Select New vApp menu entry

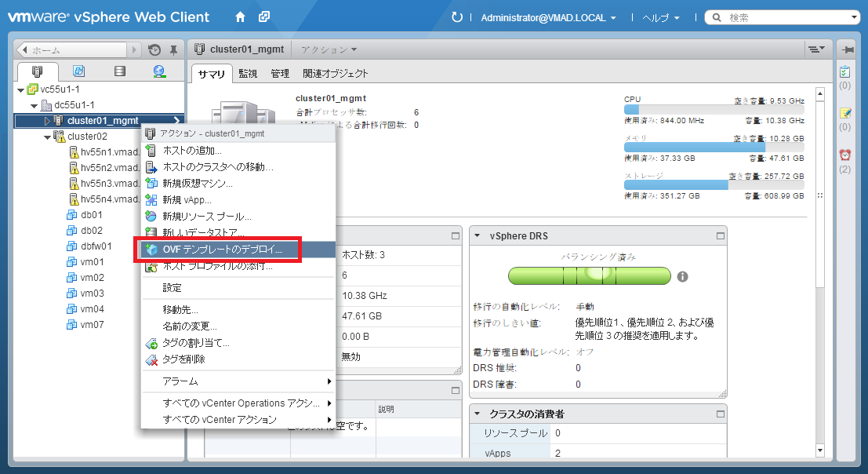pyautogui.click(x=238, y=200)
